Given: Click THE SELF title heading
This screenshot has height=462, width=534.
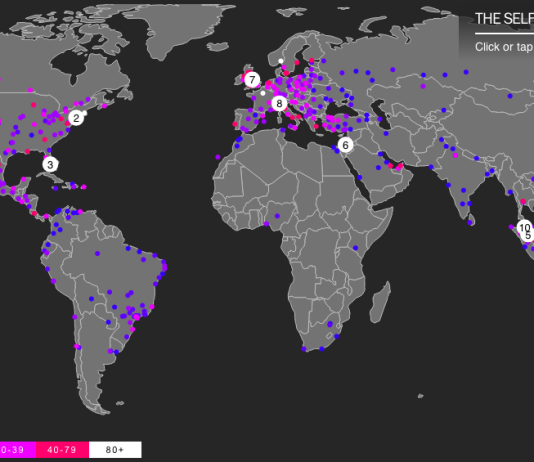Looking at the screenshot, I should pos(504,19).
